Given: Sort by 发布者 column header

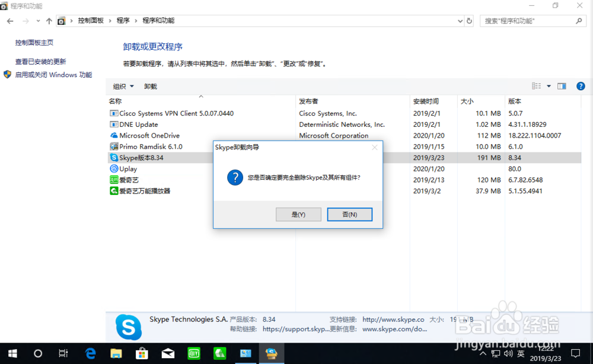Looking at the screenshot, I should (308, 101).
